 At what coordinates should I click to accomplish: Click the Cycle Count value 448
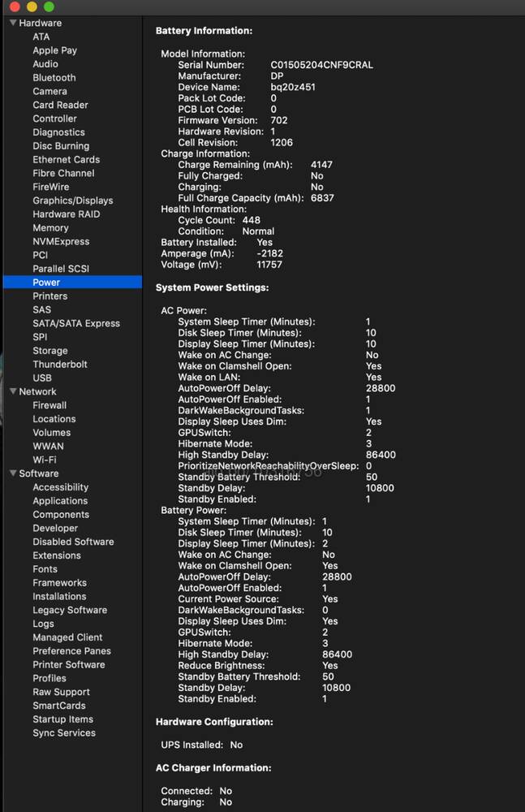[251, 220]
